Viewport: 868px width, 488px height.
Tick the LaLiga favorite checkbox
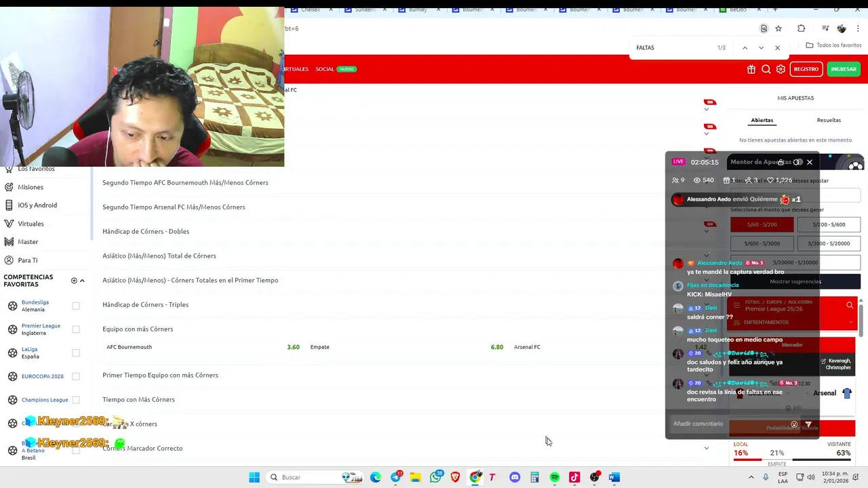click(x=76, y=353)
